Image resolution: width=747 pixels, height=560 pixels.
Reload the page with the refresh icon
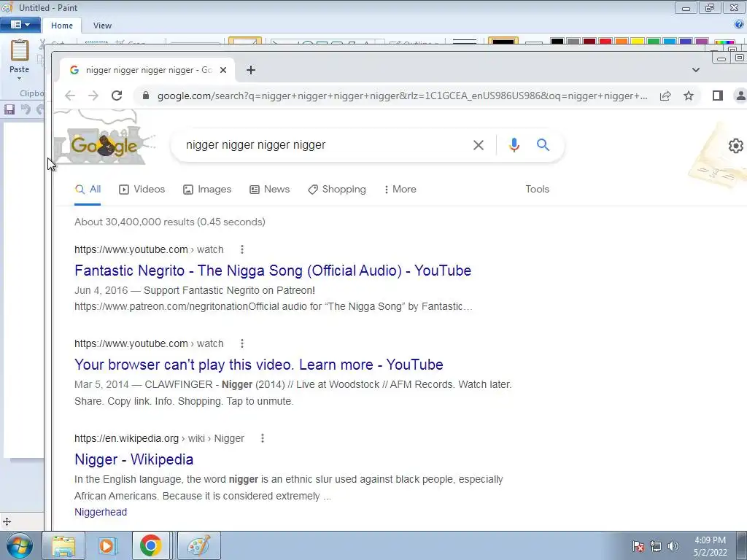coord(117,96)
